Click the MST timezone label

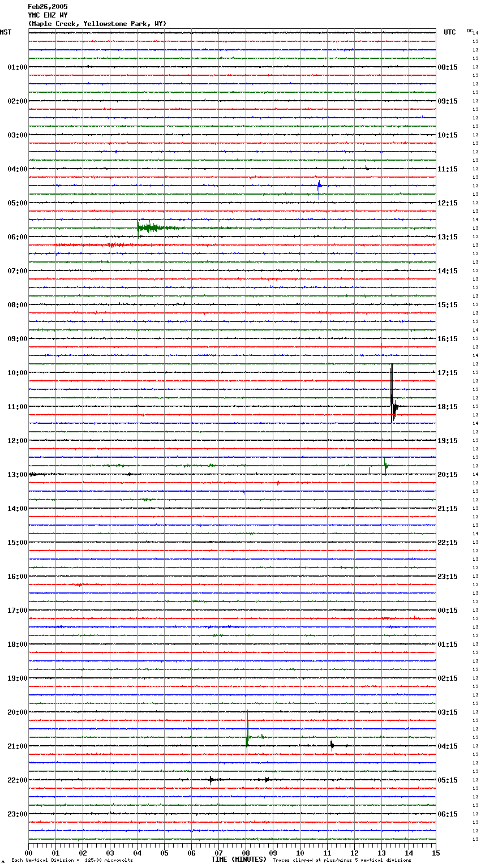6,32
